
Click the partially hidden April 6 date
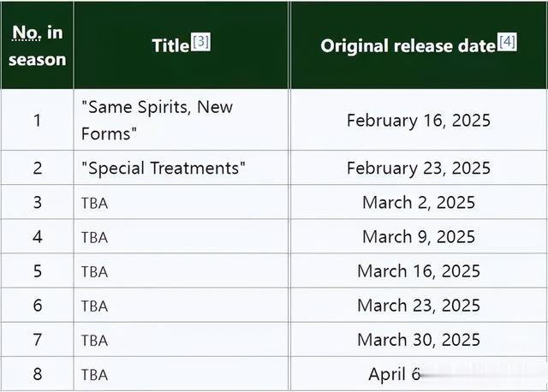394,374
